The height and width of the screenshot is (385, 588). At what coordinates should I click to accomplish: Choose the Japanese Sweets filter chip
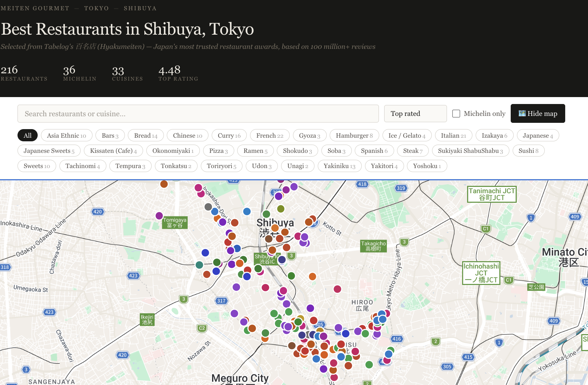pyautogui.click(x=49, y=151)
